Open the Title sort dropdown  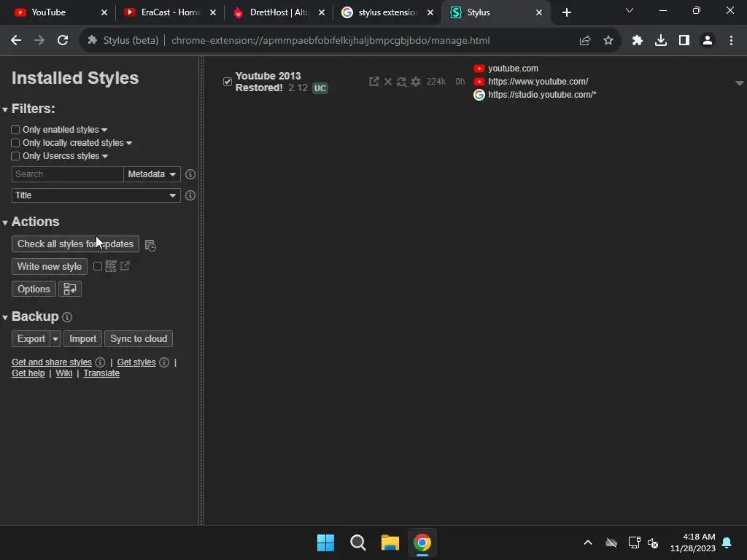[x=96, y=195]
